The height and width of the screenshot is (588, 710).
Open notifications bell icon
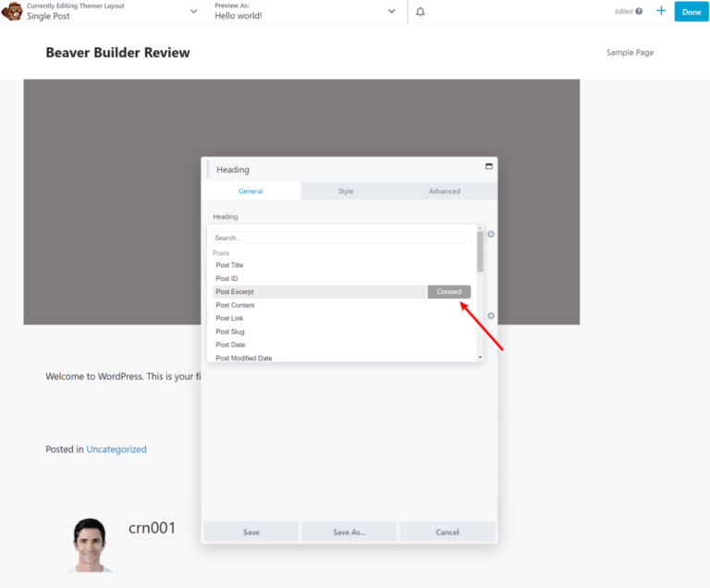point(421,12)
